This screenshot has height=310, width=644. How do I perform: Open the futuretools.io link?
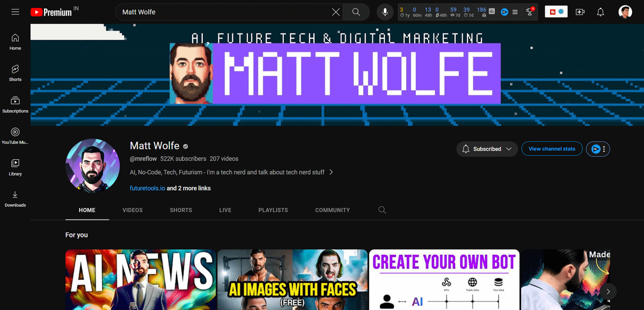148,188
